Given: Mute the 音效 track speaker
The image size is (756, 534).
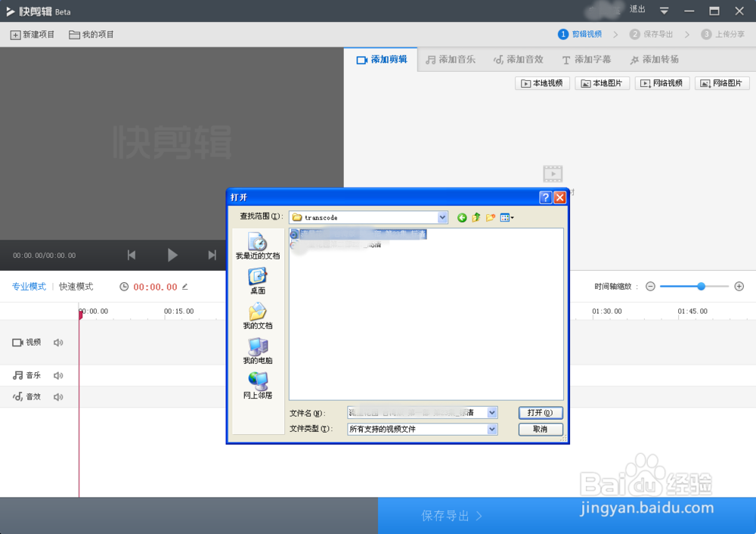Looking at the screenshot, I should (58, 397).
